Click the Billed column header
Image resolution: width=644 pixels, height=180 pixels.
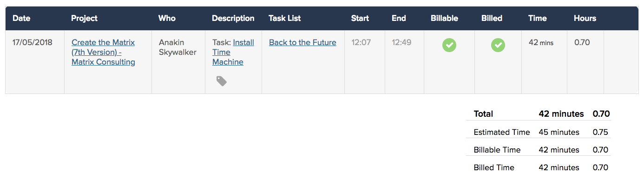click(492, 18)
